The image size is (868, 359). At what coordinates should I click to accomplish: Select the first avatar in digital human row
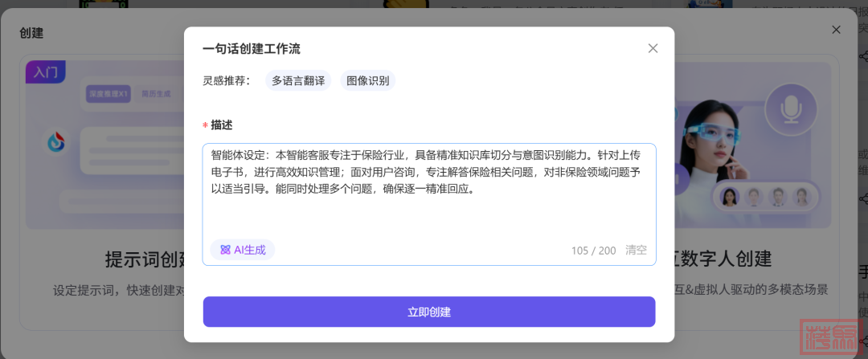730,197
